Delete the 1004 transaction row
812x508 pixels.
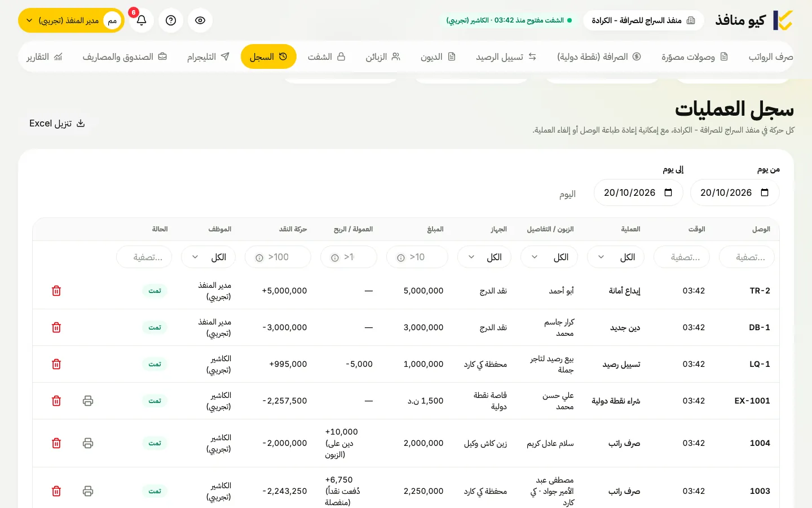[x=56, y=443]
